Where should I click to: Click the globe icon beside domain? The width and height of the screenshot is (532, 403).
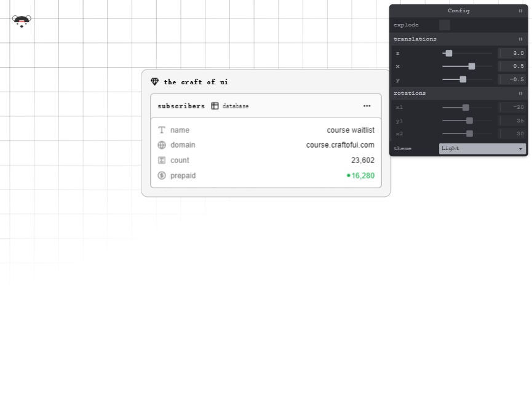162,145
